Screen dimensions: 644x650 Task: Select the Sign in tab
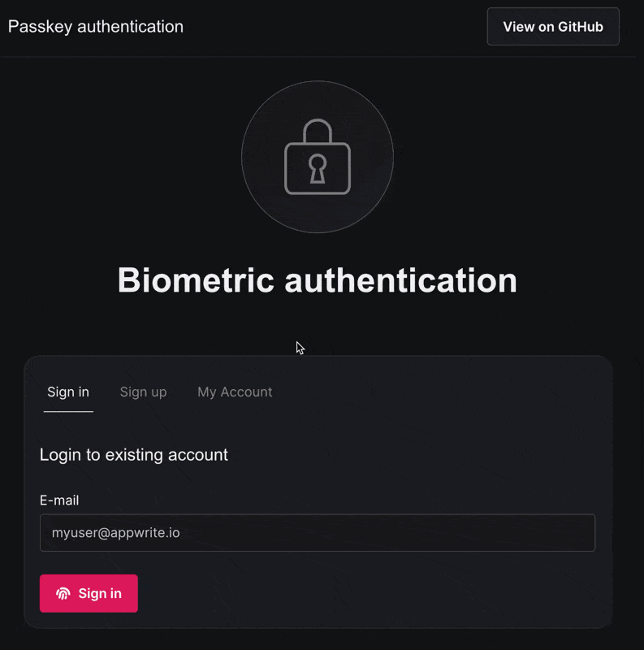point(68,392)
